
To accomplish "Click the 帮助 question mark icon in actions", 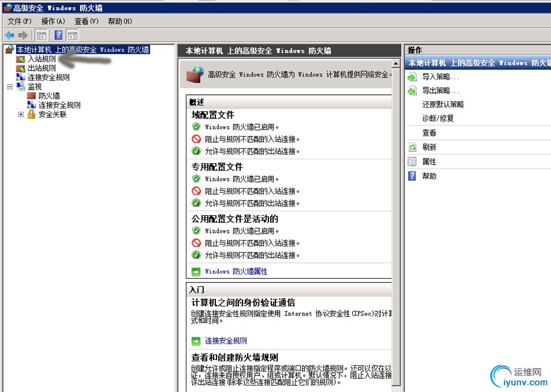I will (412, 176).
